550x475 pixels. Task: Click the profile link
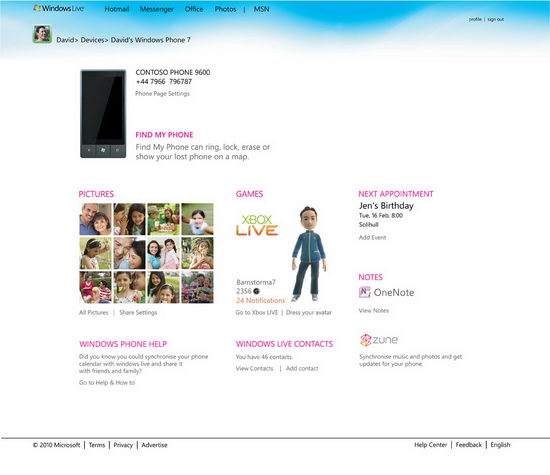click(475, 19)
